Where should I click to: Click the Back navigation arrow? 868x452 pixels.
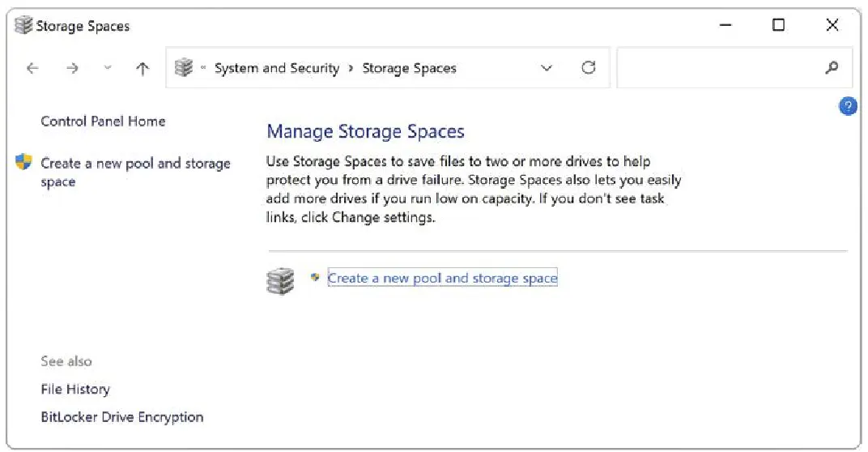point(32,69)
